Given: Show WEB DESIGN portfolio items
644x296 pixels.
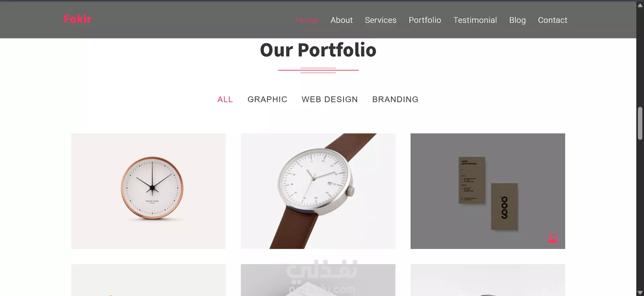Looking at the screenshot, I should click(x=330, y=99).
